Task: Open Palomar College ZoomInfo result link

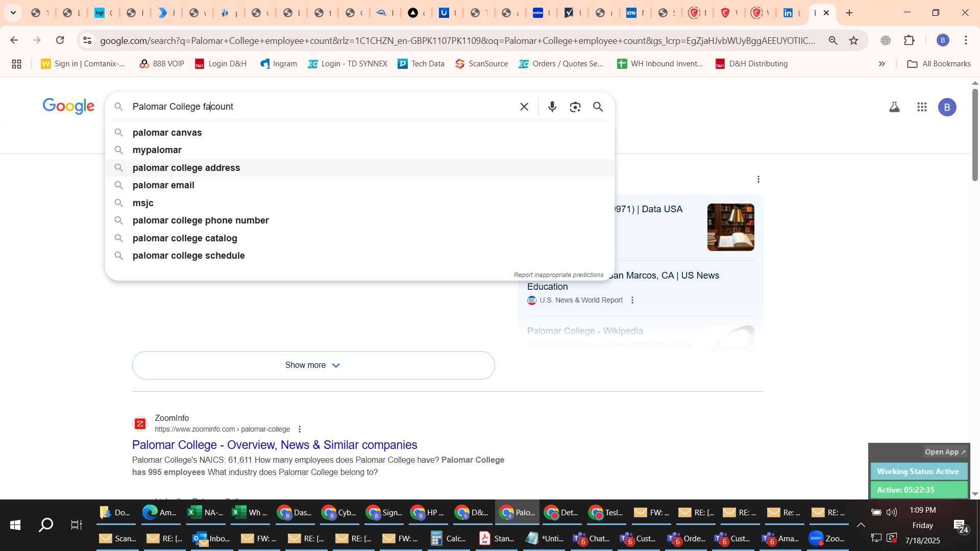Action: (275, 445)
